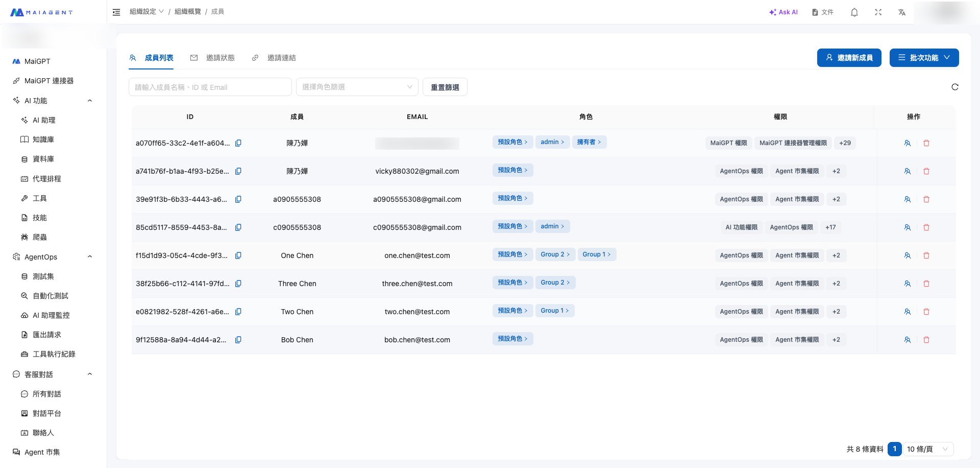Refresh the member list
The height and width of the screenshot is (468, 980).
click(x=955, y=87)
